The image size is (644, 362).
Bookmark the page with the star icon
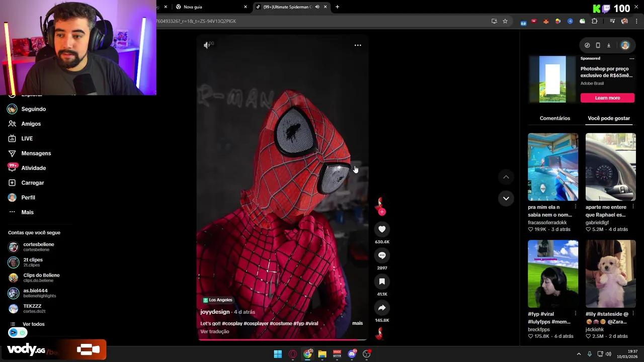(505, 21)
